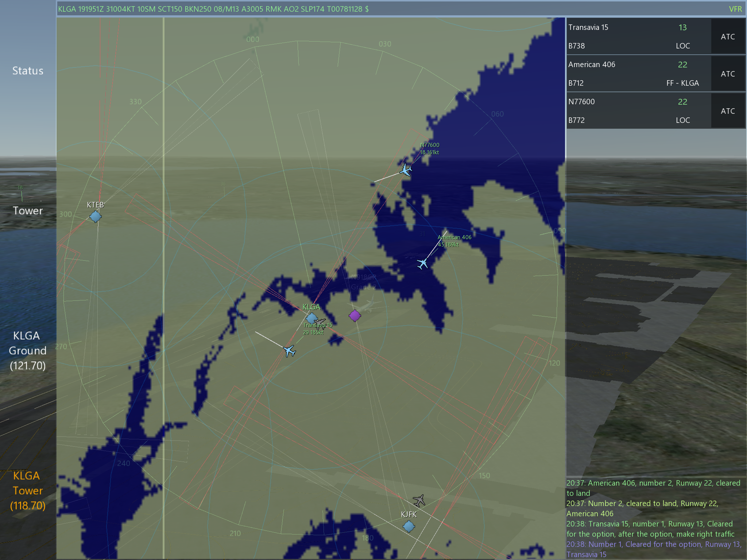Click the KJFK airport marker
This screenshot has height=560, width=747.
(409, 526)
